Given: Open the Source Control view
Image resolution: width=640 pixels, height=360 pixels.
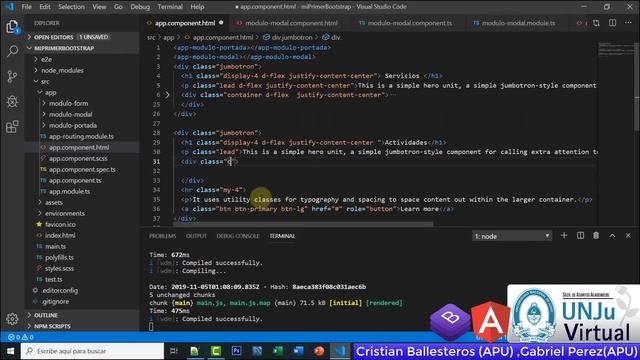Looking at the screenshot, I should (12, 76).
